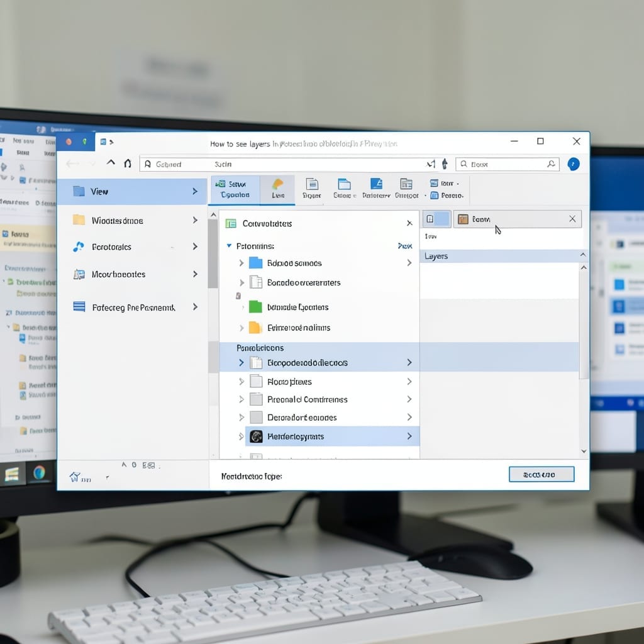
Task: Click the Ponrelcicens section header
Action: (x=260, y=348)
